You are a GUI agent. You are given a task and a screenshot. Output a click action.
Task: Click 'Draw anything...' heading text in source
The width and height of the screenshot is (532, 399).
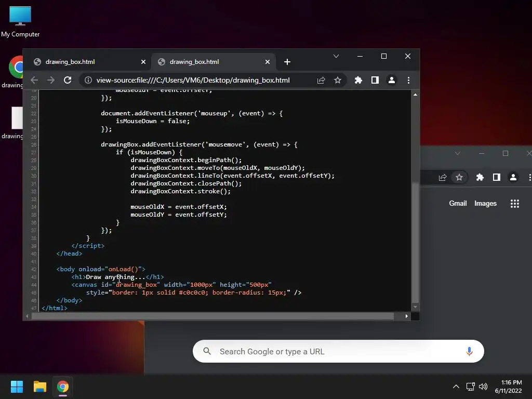pyautogui.click(x=115, y=277)
